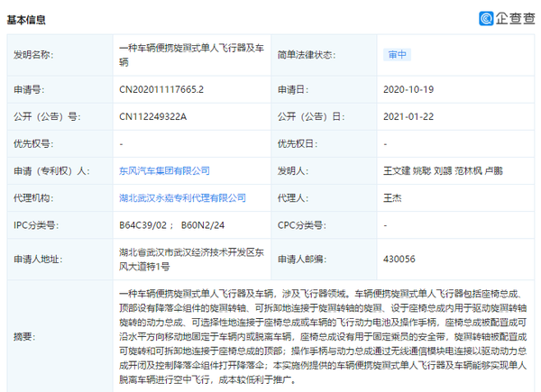Click IPC classification B64C39/02
Screen dimensions: 541x392
pos(142,225)
